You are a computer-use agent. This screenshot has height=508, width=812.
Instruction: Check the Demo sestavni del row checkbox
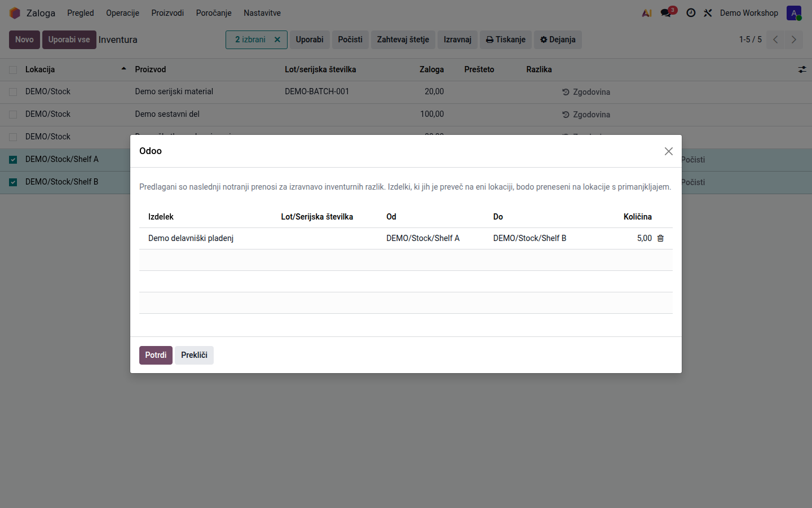[13, 115]
